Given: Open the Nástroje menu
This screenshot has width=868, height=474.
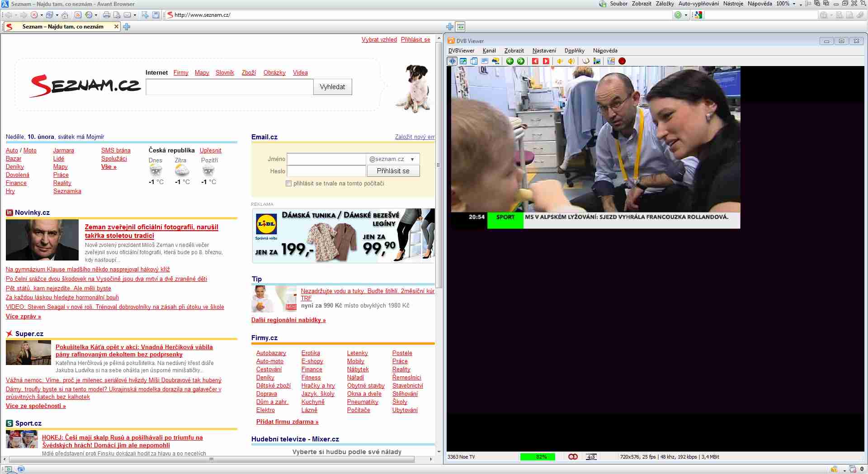Looking at the screenshot, I should (x=733, y=4).
